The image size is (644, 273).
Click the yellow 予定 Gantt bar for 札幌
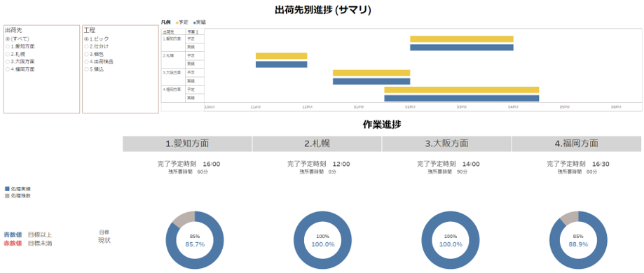tap(281, 56)
